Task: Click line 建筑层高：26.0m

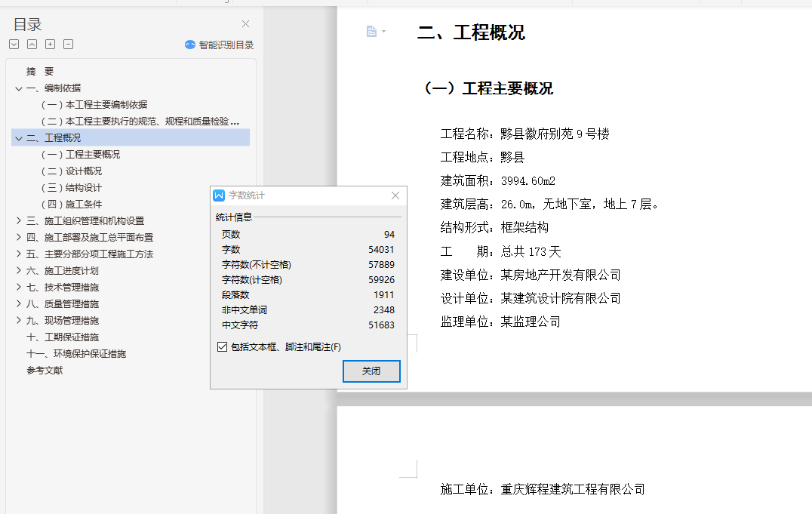Action: [550, 204]
